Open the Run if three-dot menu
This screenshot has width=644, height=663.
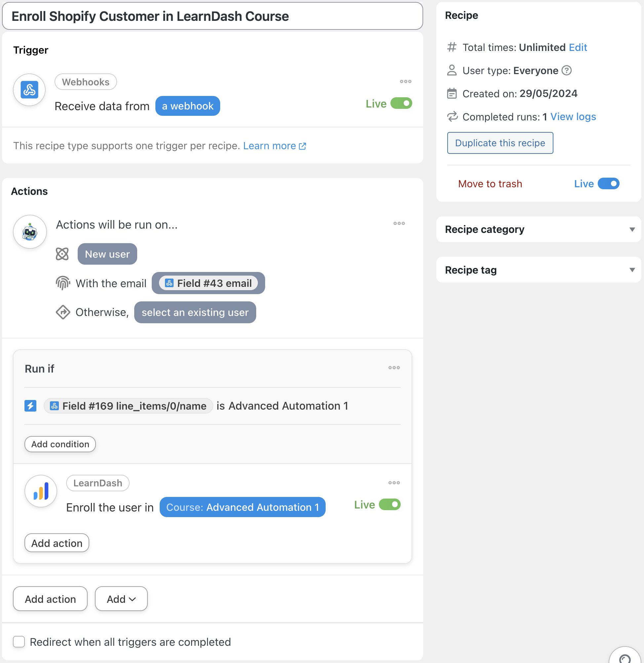394,368
